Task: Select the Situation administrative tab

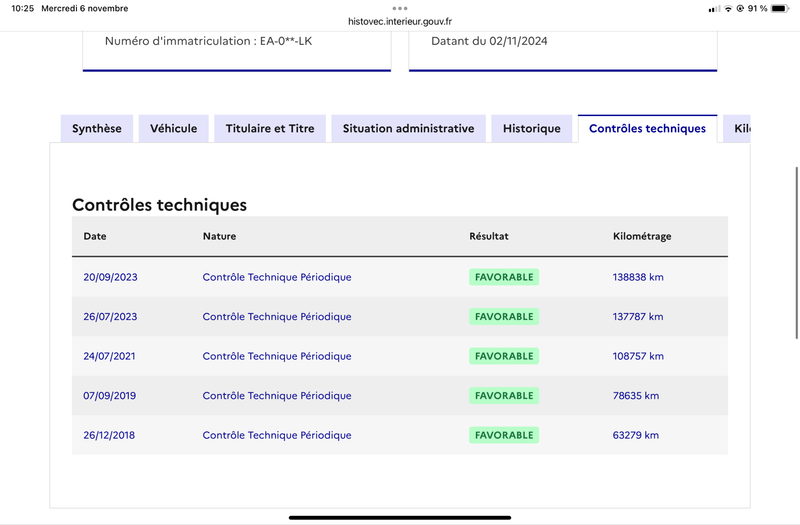Action: click(408, 129)
